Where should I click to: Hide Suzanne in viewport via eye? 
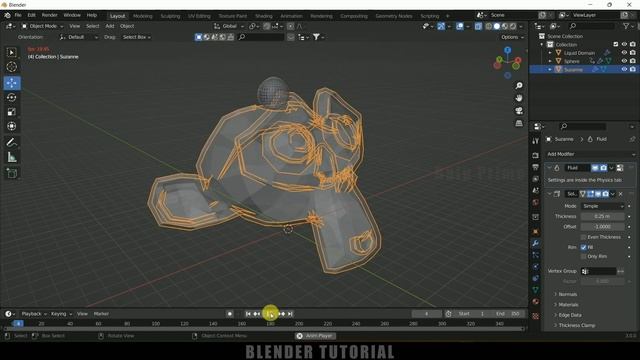click(624, 69)
